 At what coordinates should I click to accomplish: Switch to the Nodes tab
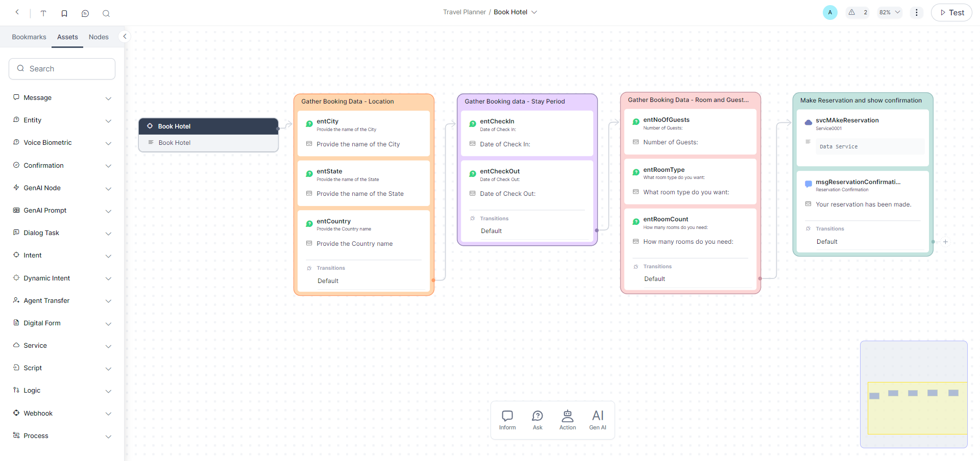click(99, 37)
